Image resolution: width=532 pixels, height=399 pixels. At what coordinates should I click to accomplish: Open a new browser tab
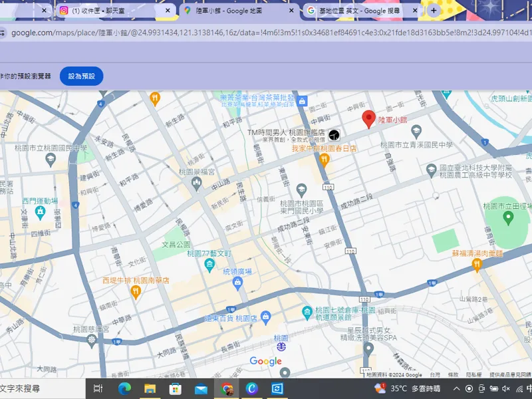click(434, 11)
